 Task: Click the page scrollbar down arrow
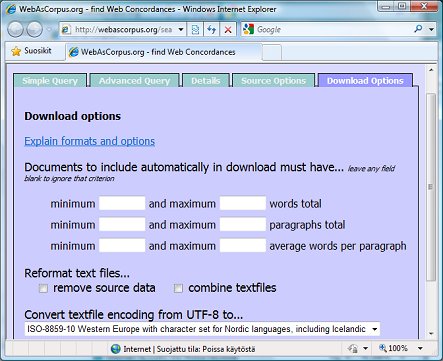click(x=431, y=333)
